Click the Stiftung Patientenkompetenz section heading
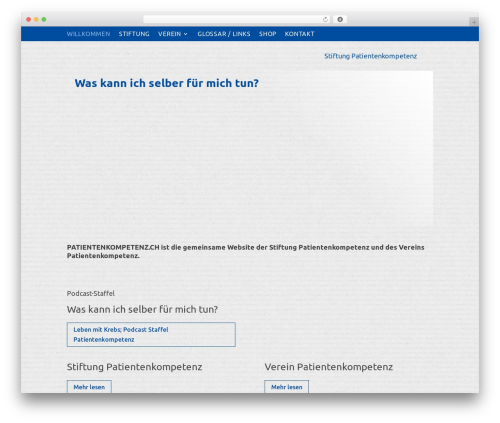 134,367
